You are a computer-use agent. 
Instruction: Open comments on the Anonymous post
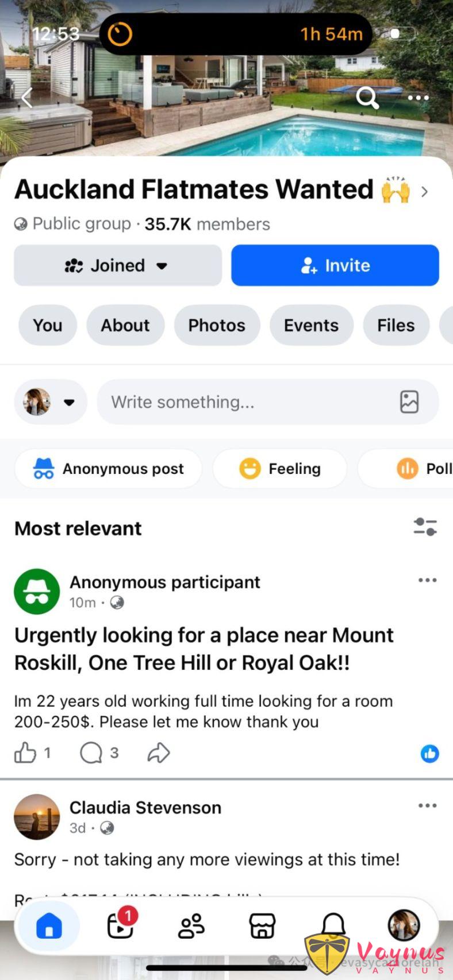point(91,753)
